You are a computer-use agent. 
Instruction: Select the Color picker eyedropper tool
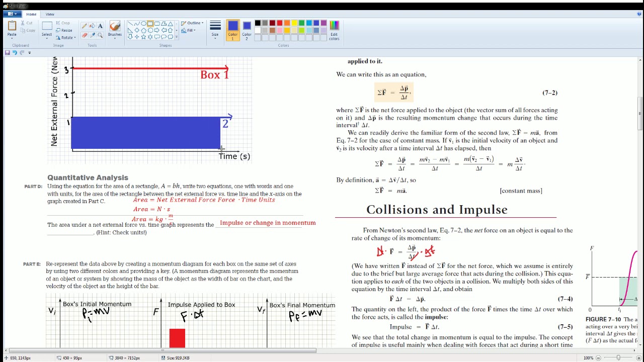click(92, 35)
